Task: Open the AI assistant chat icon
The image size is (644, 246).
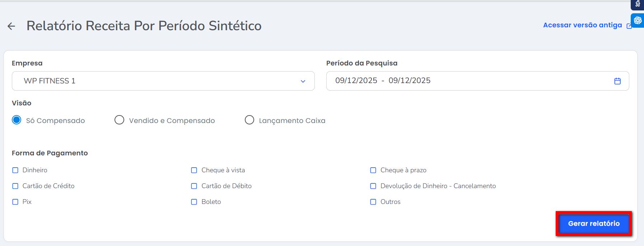Action: [638, 20]
